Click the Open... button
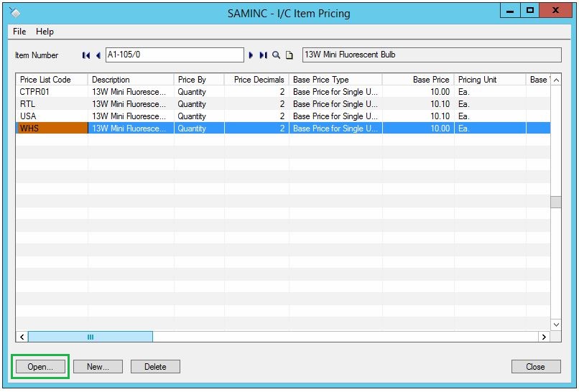579x392 pixels. coord(40,367)
